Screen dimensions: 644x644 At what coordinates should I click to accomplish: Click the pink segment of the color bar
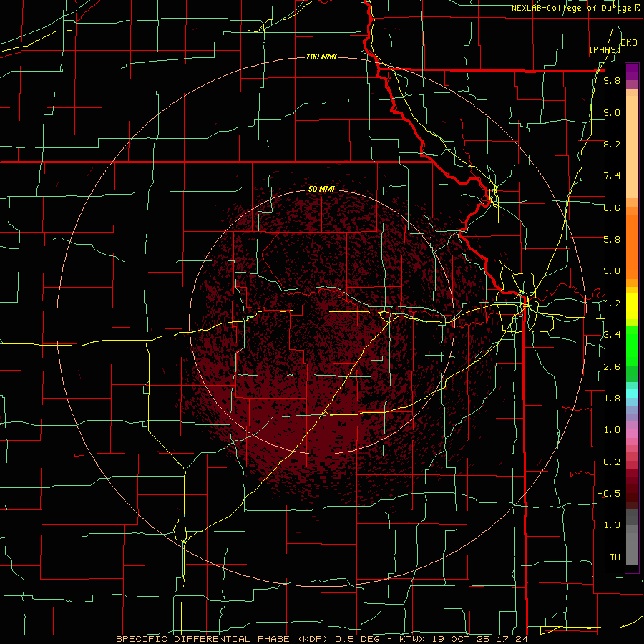632,434
